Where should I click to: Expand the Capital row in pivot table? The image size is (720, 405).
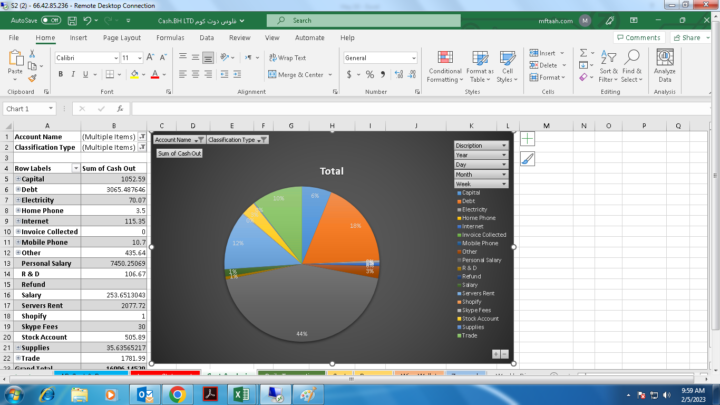pyautogui.click(x=17, y=179)
